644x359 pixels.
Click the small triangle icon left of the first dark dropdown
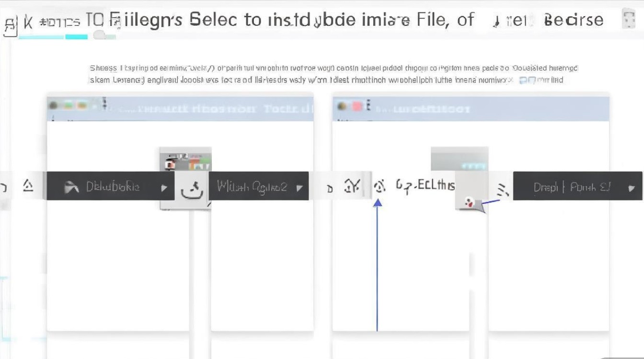pos(28,186)
